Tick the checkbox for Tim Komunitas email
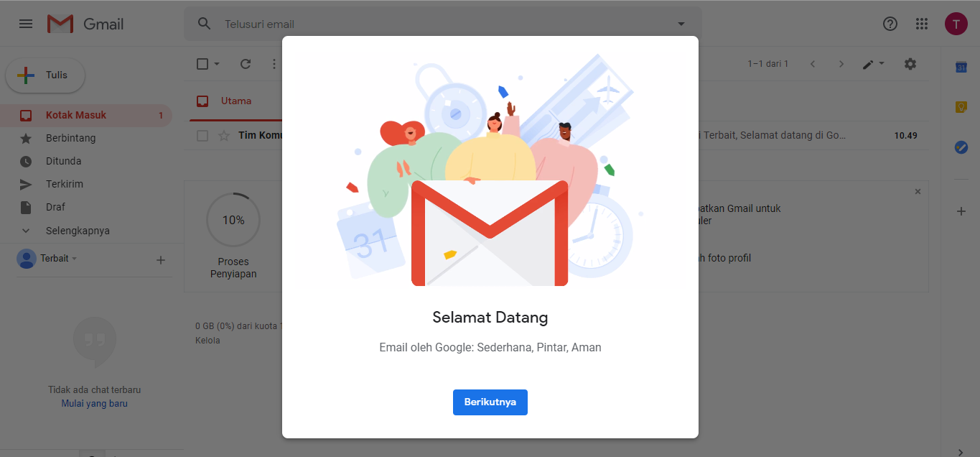Screen dimensions: 980x457 pyautogui.click(x=202, y=135)
